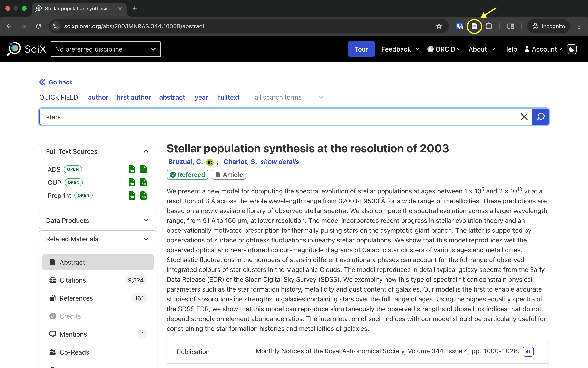Click the Refereed badge
The width and height of the screenshot is (588, 368).
(187, 175)
